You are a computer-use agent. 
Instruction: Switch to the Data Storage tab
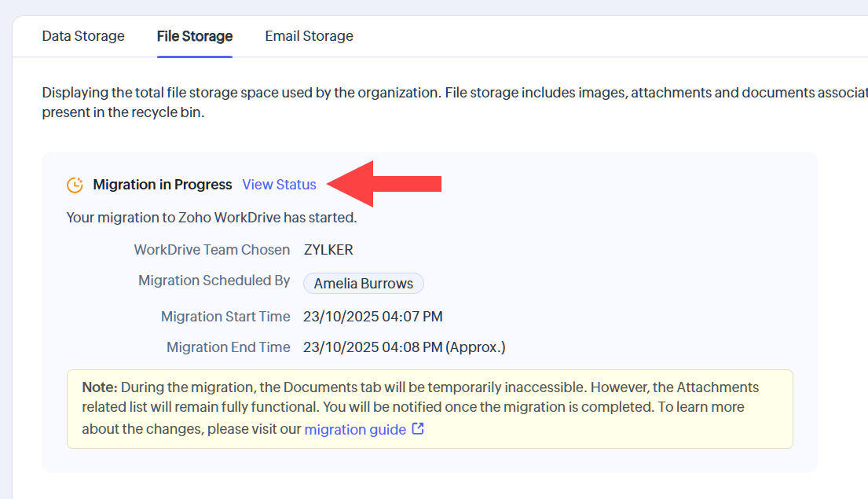[x=83, y=36]
